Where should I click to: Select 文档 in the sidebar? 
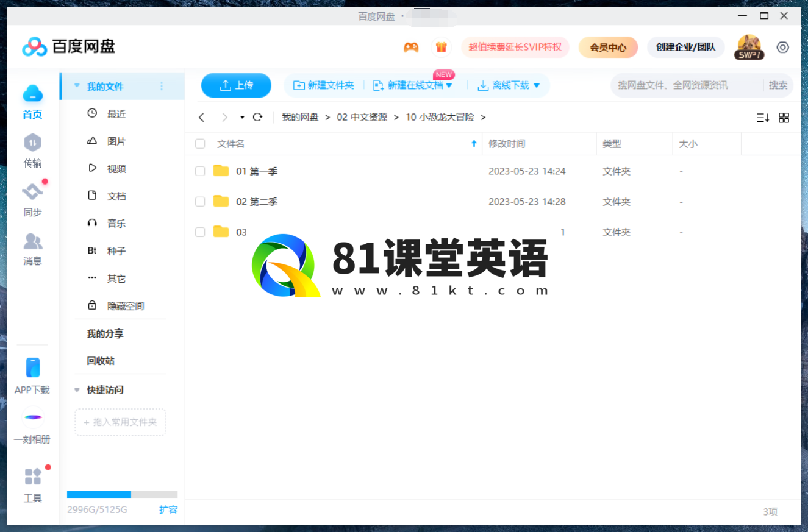pyautogui.click(x=116, y=196)
